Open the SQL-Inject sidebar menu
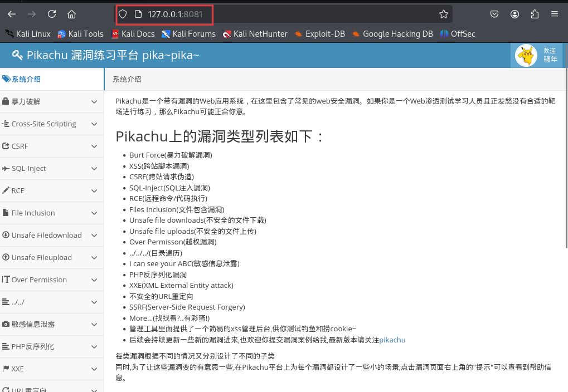 tap(52, 168)
